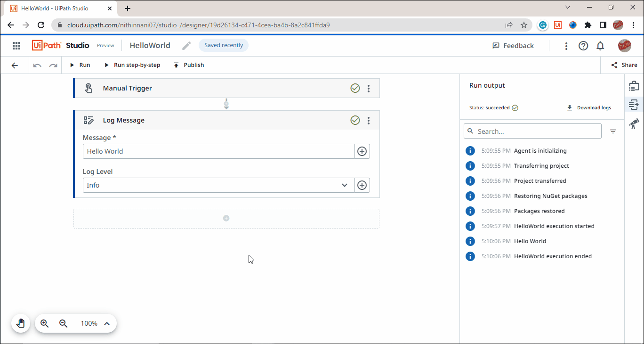Viewport: 644px width, 344px height.
Task: Go back with the Studio back arrow
Action: [15, 65]
